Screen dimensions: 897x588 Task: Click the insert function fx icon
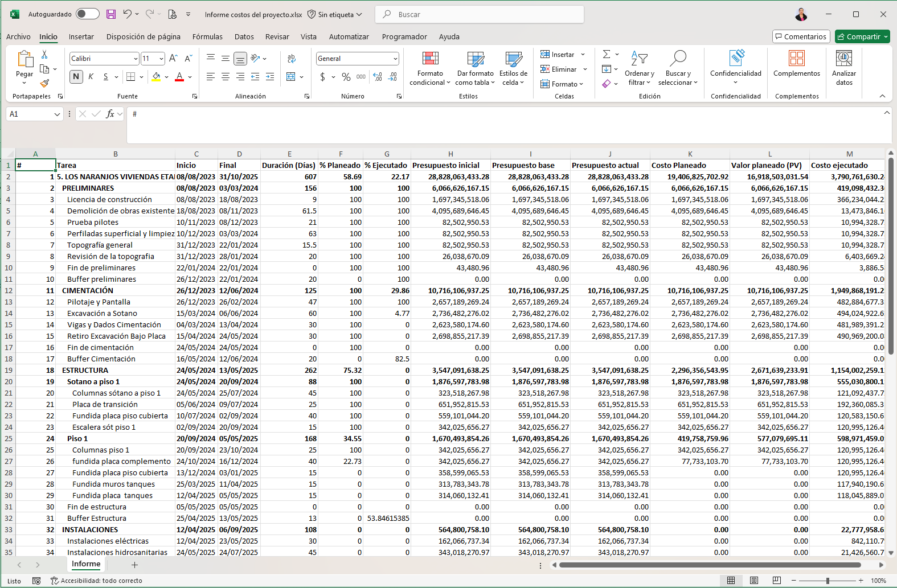click(110, 114)
